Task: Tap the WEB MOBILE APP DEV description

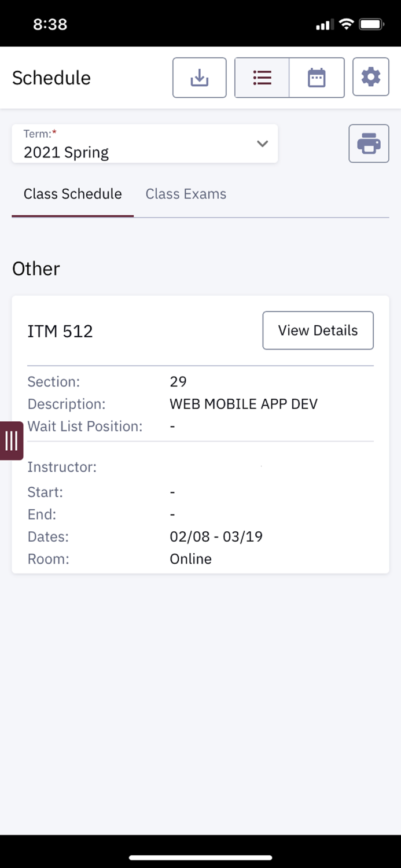Action: pyautogui.click(x=244, y=404)
